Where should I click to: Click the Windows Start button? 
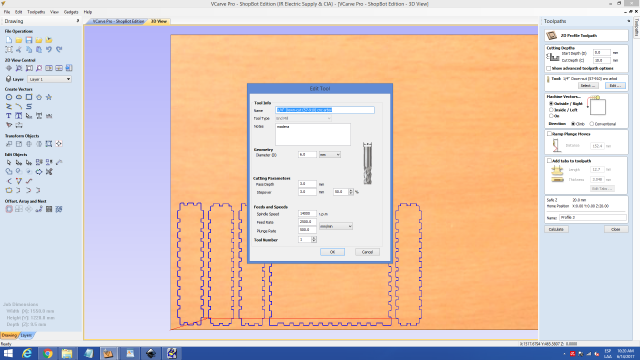point(8,353)
